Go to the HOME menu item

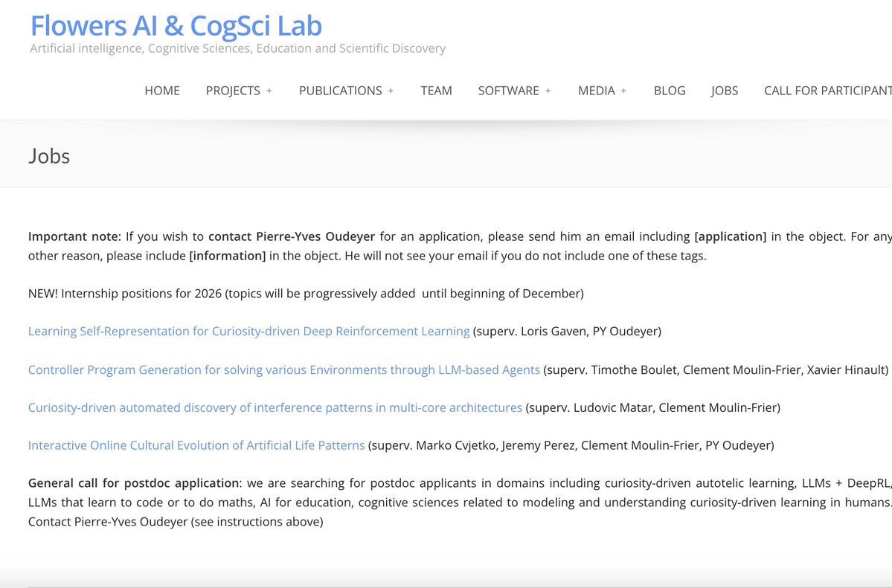pos(162,91)
